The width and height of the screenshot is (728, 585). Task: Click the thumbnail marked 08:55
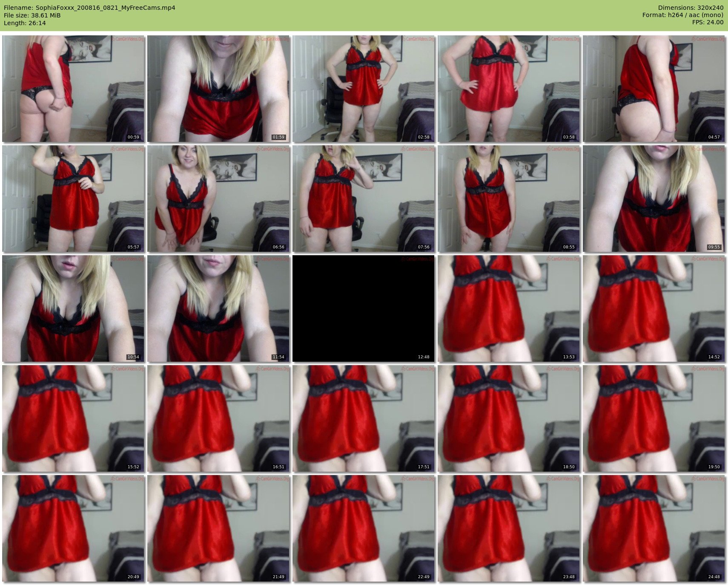pyautogui.click(x=509, y=199)
